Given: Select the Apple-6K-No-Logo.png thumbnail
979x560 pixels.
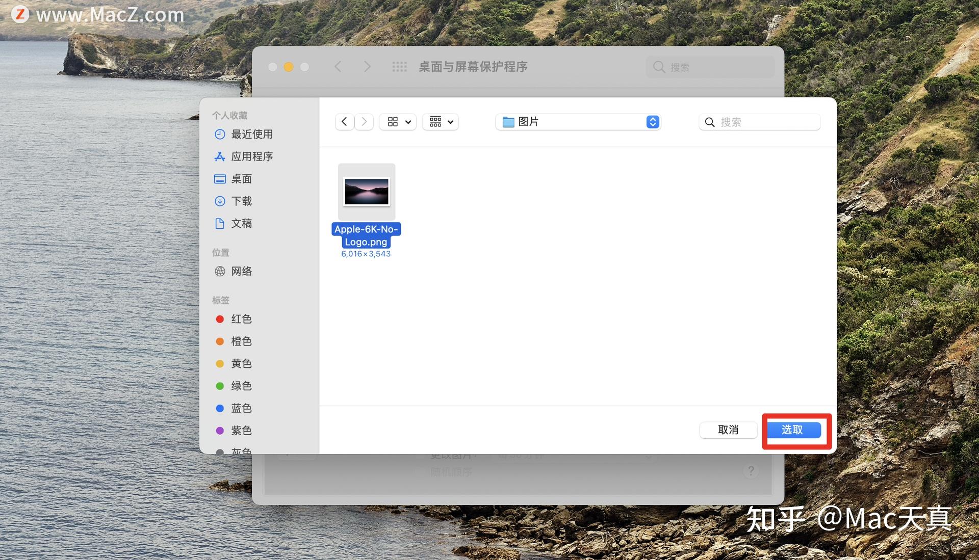Looking at the screenshot, I should click(x=366, y=192).
